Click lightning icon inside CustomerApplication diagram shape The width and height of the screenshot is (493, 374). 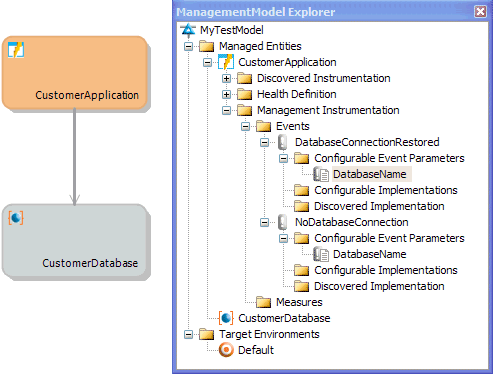click(16, 50)
